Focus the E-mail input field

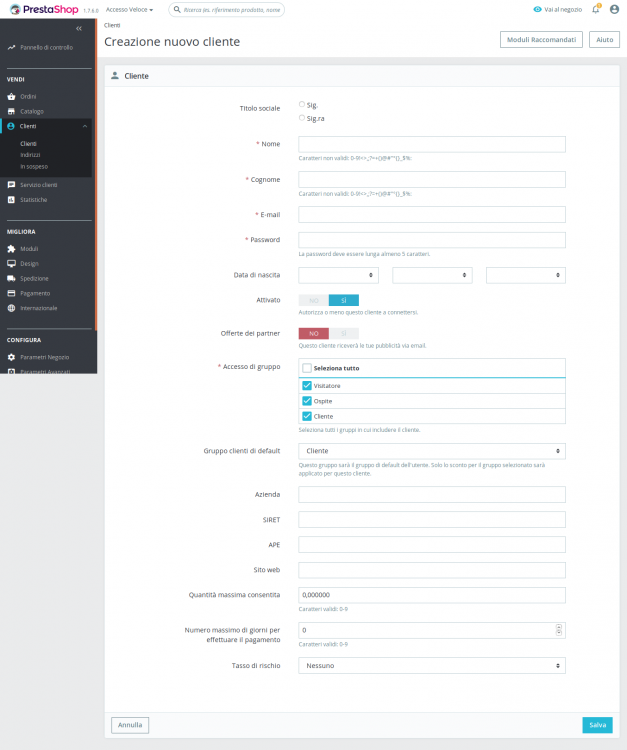click(432, 215)
